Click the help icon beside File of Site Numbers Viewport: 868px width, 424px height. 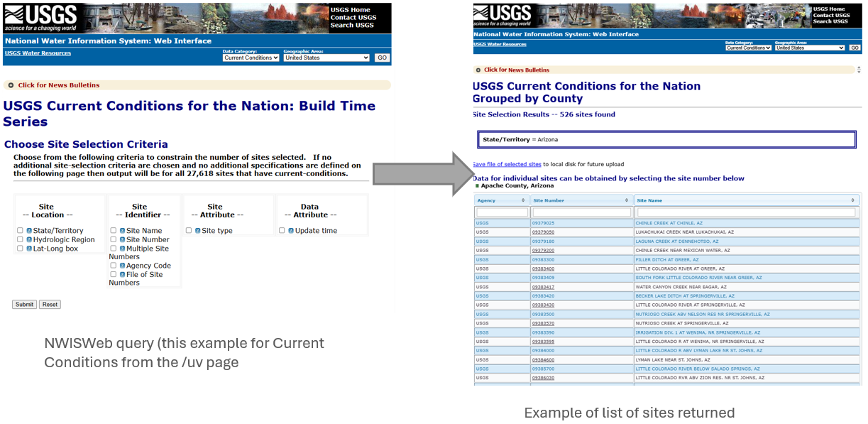(x=122, y=274)
